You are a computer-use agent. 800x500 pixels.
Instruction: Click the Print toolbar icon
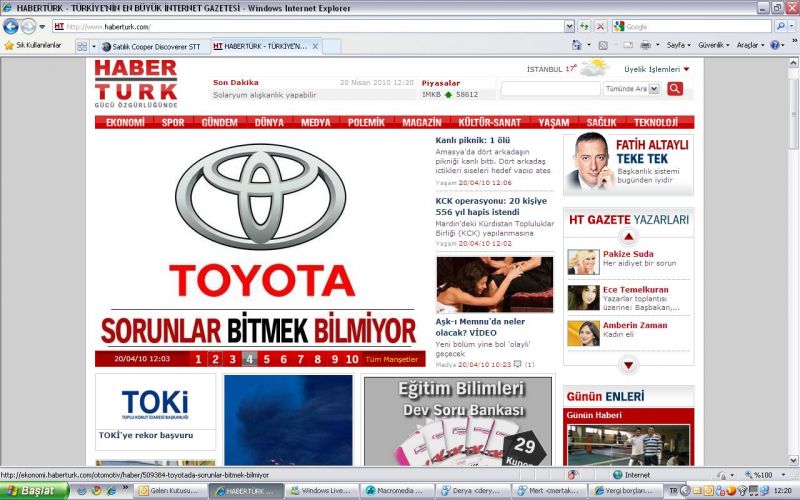point(645,46)
